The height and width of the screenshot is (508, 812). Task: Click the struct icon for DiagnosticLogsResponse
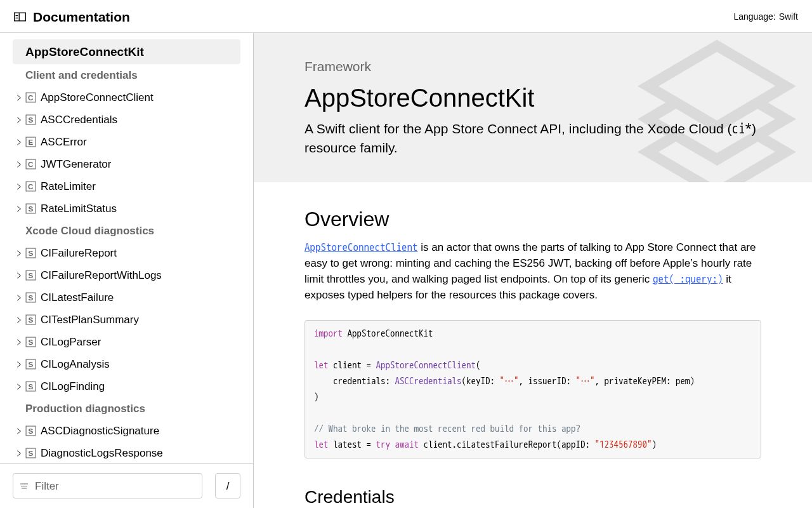(30, 453)
